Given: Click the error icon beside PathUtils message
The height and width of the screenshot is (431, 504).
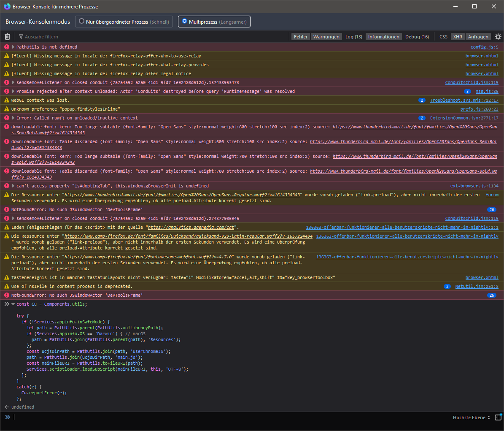Looking at the screenshot, I should tap(7, 47).
